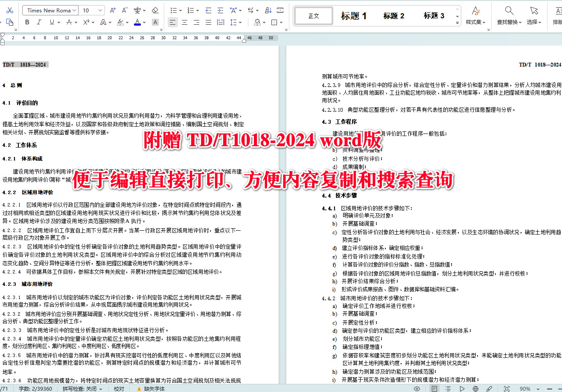Increase font size with A+ icon

pyautogui.click(x=113, y=10)
